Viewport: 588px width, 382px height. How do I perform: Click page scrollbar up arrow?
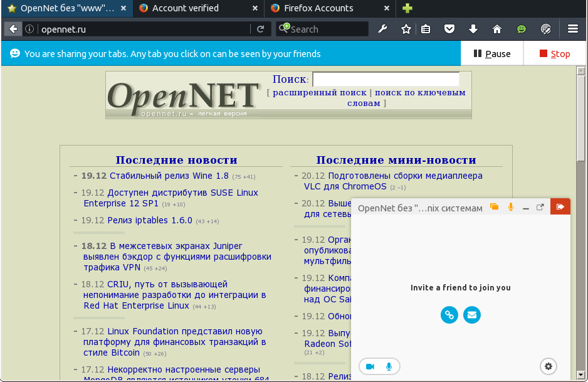581,70
